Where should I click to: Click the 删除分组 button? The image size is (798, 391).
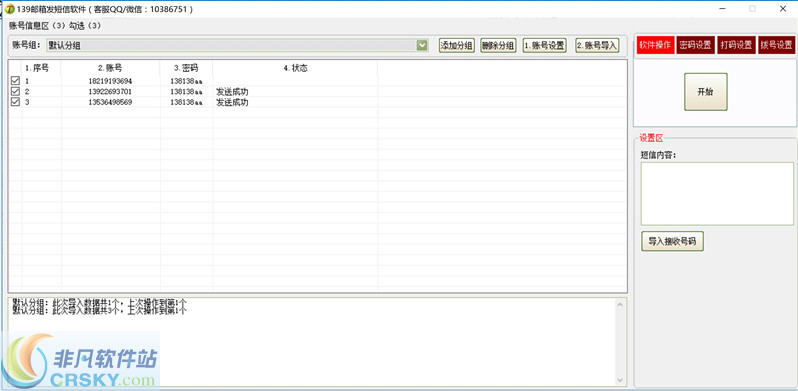pos(498,45)
